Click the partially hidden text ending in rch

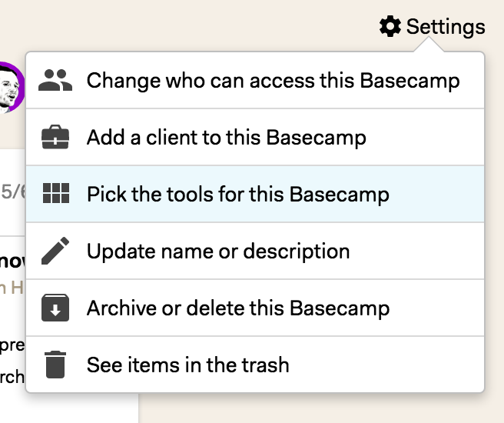click(x=12, y=377)
